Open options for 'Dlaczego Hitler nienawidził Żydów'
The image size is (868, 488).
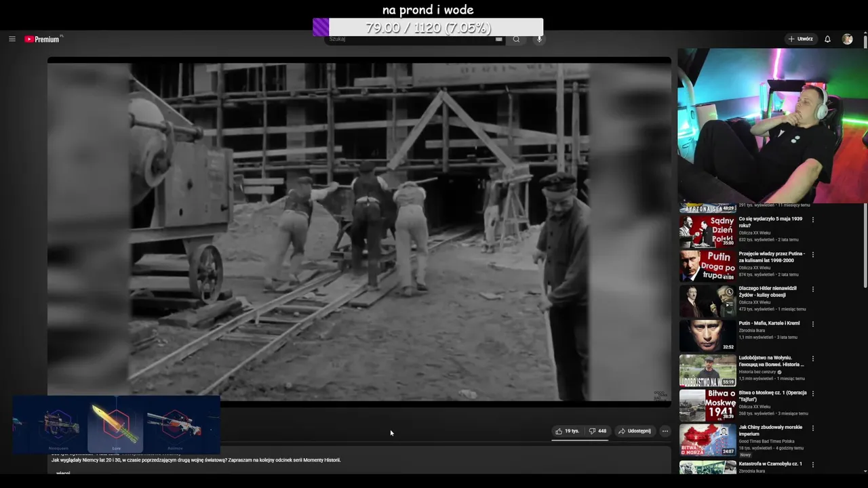pyautogui.click(x=812, y=289)
